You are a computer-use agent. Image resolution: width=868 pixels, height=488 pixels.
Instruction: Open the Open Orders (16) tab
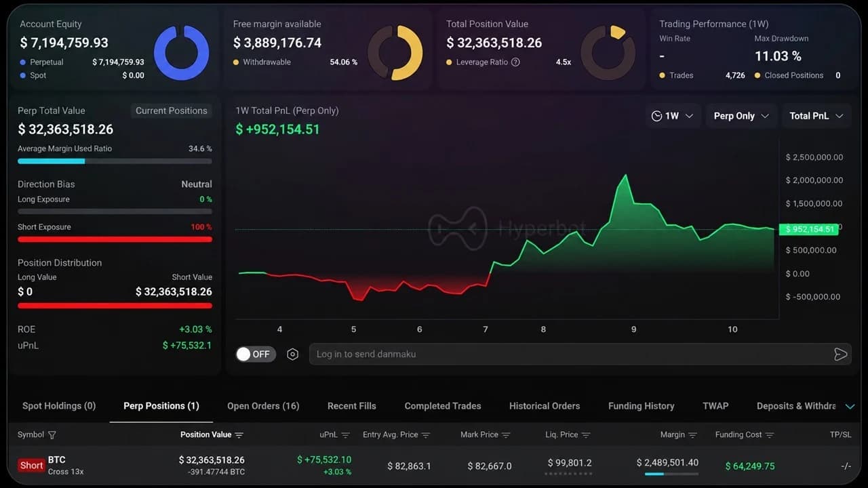click(263, 406)
